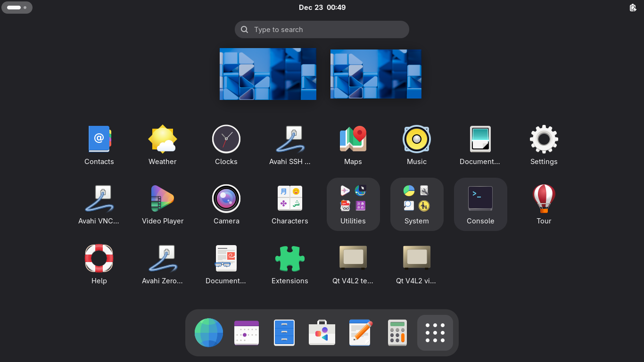Select the left workspace thumbnail
Screen dimensions: 644x362
tap(268, 74)
